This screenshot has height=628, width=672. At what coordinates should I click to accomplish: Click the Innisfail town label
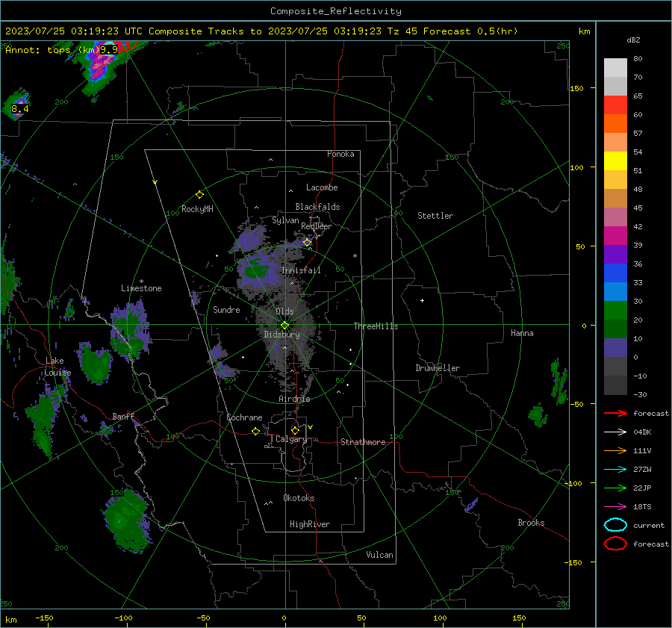pos(301,270)
